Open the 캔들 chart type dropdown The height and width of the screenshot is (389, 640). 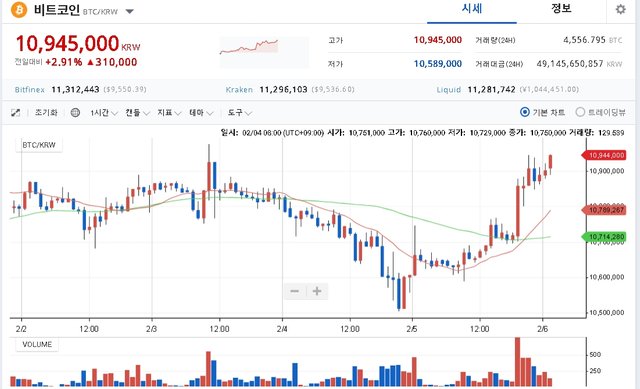[137, 113]
